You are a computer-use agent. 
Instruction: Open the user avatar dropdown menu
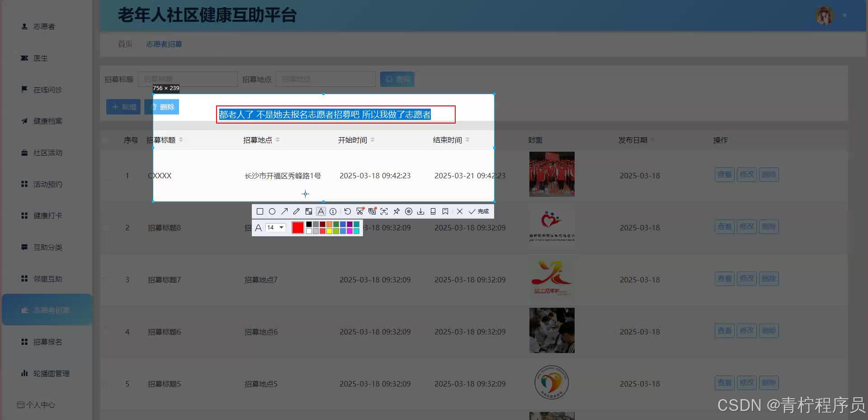(825, 15)
